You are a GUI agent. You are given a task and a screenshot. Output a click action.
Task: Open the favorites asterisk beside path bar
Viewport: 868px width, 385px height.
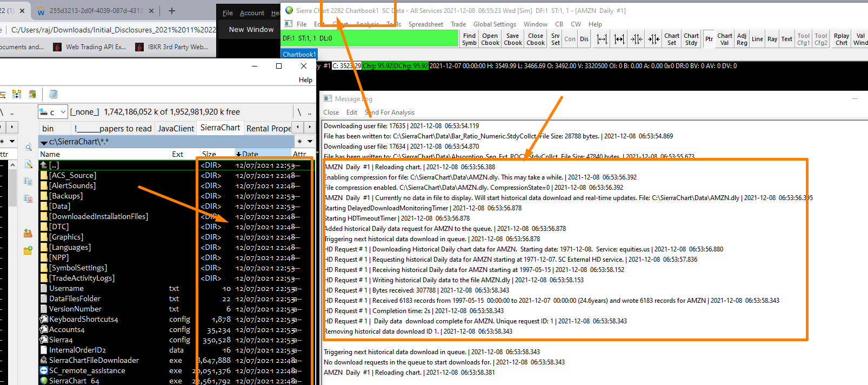tap(298, 142)
